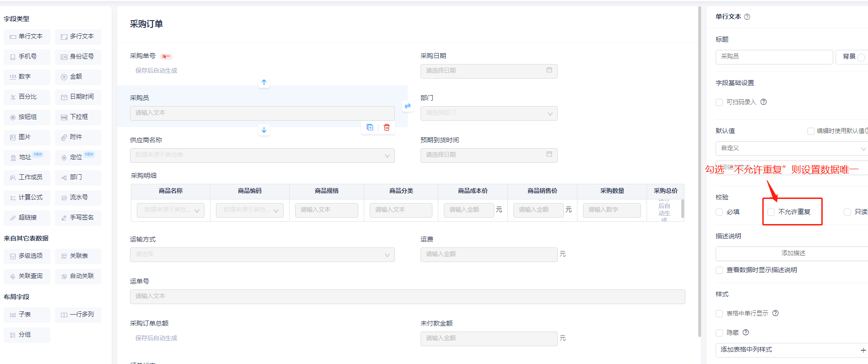The image size is (868, 364).
Task: Add the 自动关联 field type
Action: pyautogui.click(x=78, y=276)
